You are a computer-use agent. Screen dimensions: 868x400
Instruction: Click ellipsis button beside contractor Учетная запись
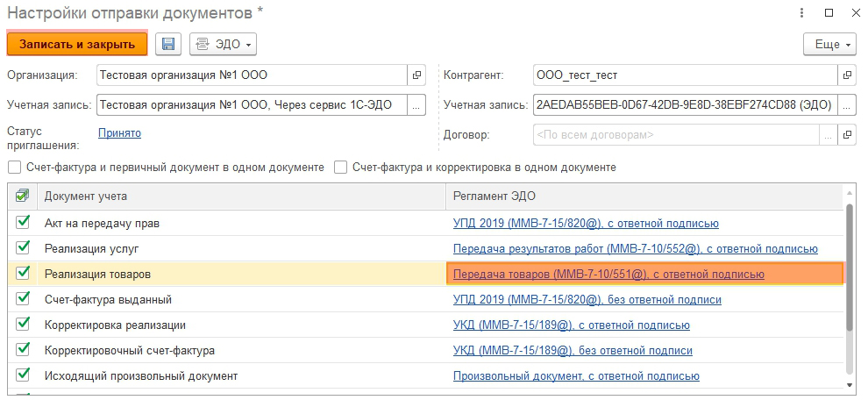coord(847,105)
